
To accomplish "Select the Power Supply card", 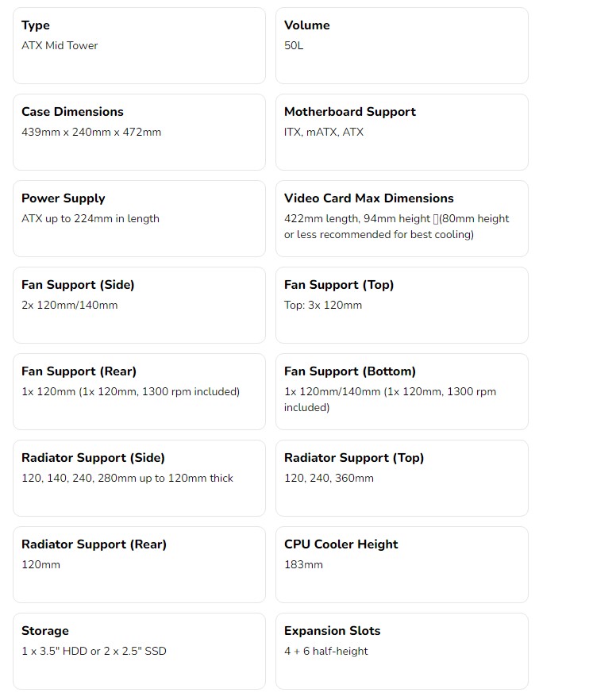I will [x=139, y=219].
